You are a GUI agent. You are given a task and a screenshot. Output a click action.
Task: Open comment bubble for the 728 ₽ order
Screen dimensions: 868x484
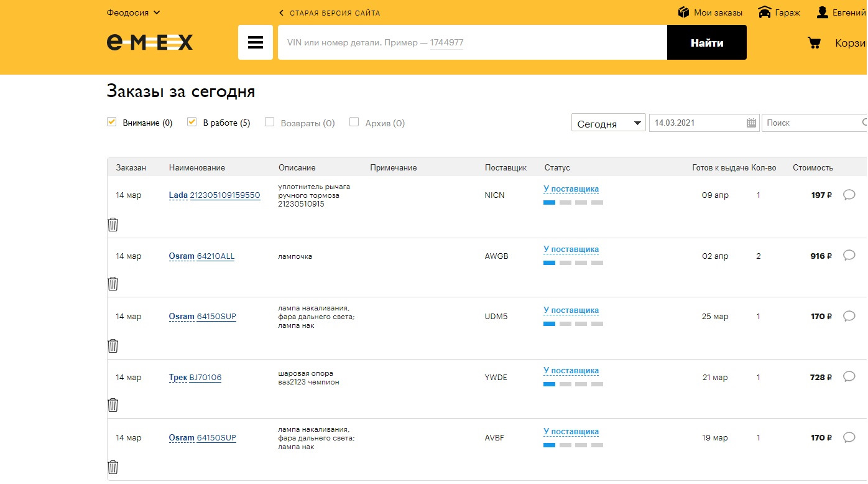point(849,376)
